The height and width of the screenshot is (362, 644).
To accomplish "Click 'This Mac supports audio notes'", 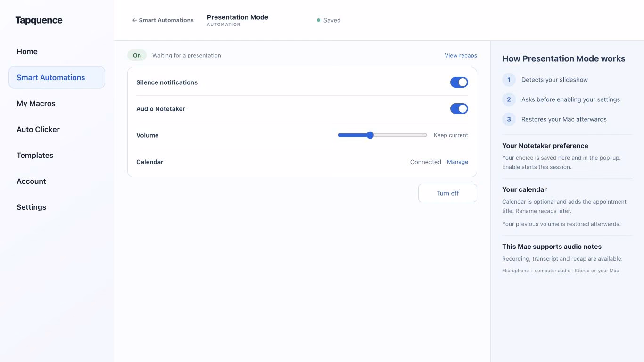I will 552,247.
